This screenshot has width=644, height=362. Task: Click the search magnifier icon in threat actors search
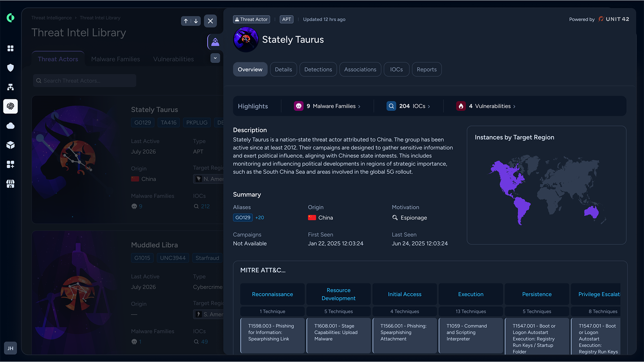[x=39, y=81]
